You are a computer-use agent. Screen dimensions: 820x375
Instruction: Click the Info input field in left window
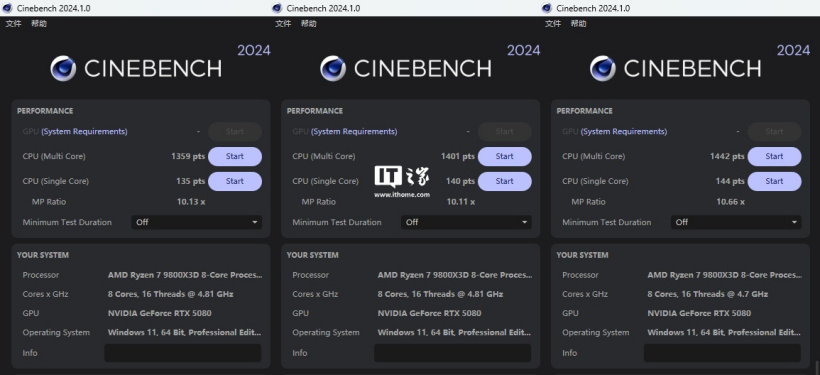(183, 353)
